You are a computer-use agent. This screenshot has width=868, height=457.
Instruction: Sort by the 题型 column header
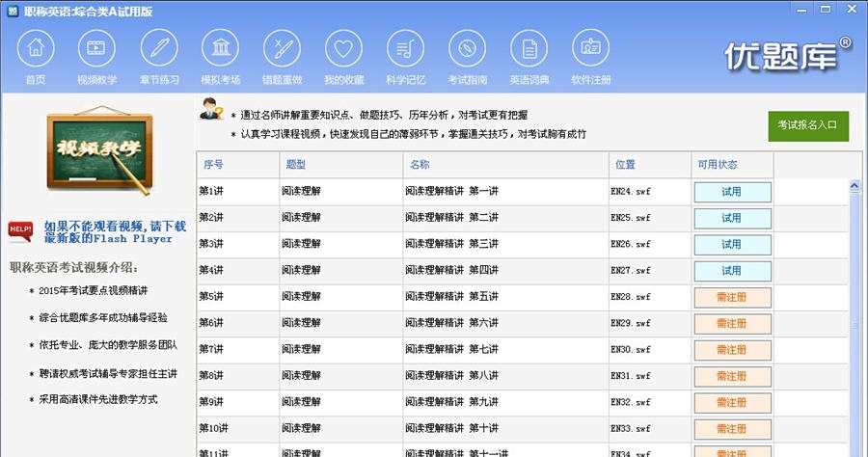[341, 164]
